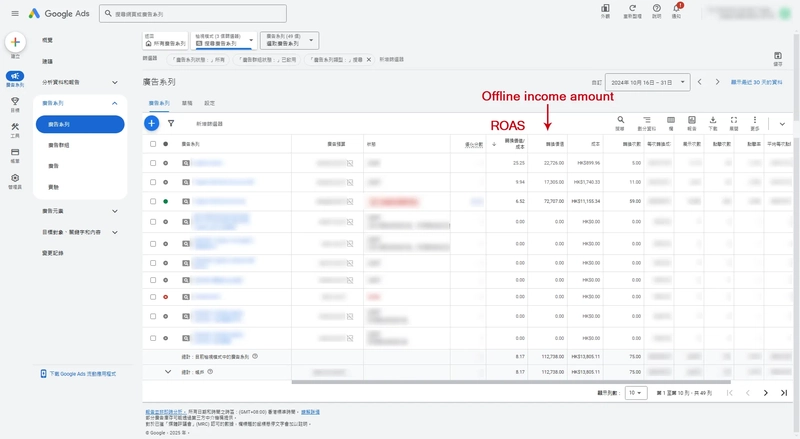Open the Help question mark icon

pos(657,8)
